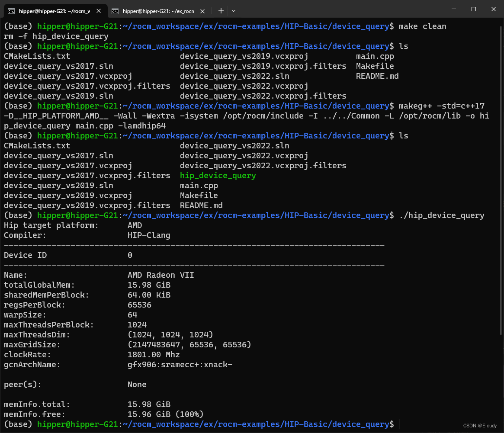Close the terminal window
The image size is (504, 433).
[493, 9]
